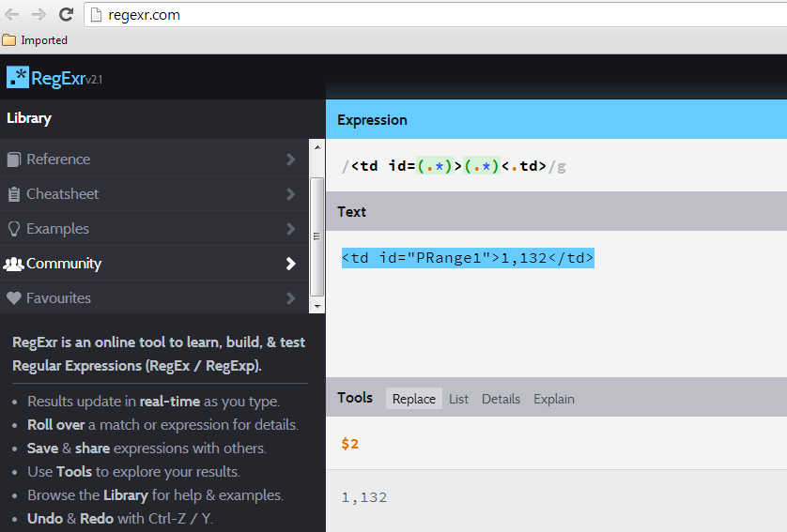Viewport: 787px width, 532px height.
Task: Click the Examples lightbulb icon
Action: point(14,229)
